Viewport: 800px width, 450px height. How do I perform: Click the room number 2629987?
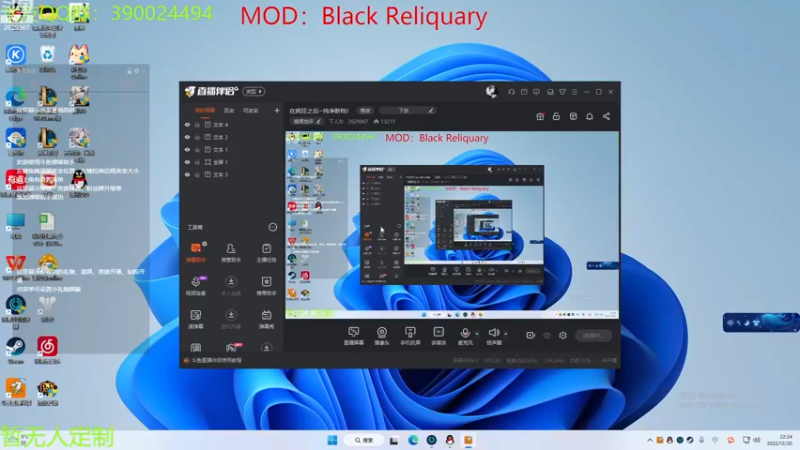pos(358,121)
